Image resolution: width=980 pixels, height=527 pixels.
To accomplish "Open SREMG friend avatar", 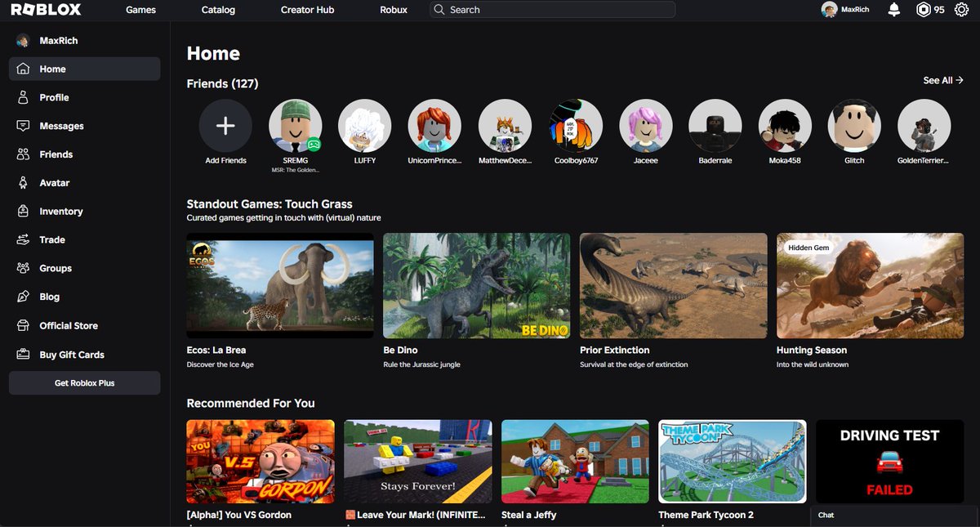I will [295, 126].
